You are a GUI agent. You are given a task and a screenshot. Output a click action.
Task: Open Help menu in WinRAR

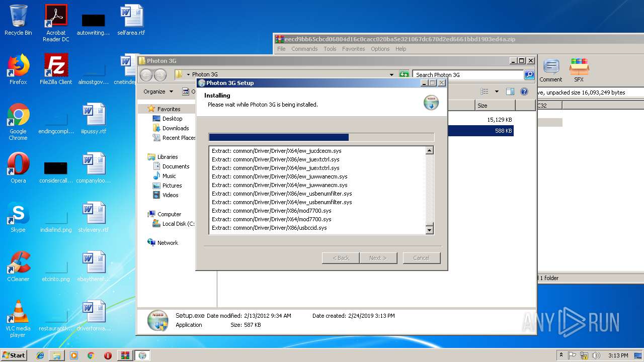400,49
